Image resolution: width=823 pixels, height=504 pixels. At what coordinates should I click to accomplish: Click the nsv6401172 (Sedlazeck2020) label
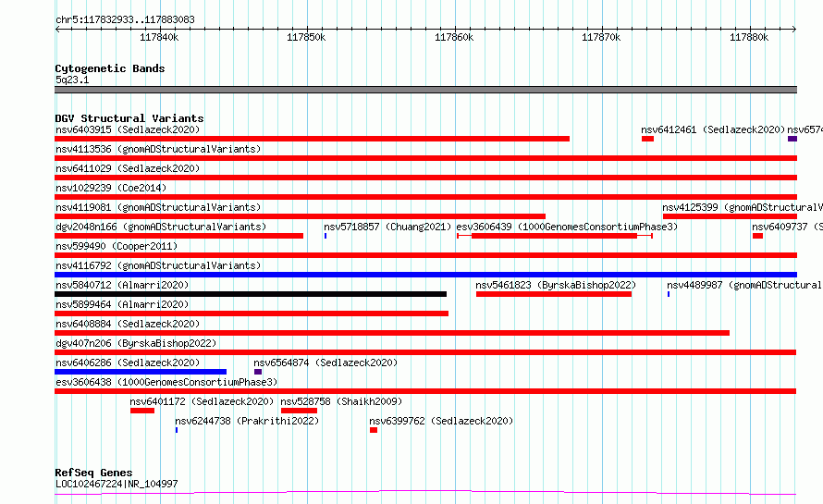[x=202, y=401]
